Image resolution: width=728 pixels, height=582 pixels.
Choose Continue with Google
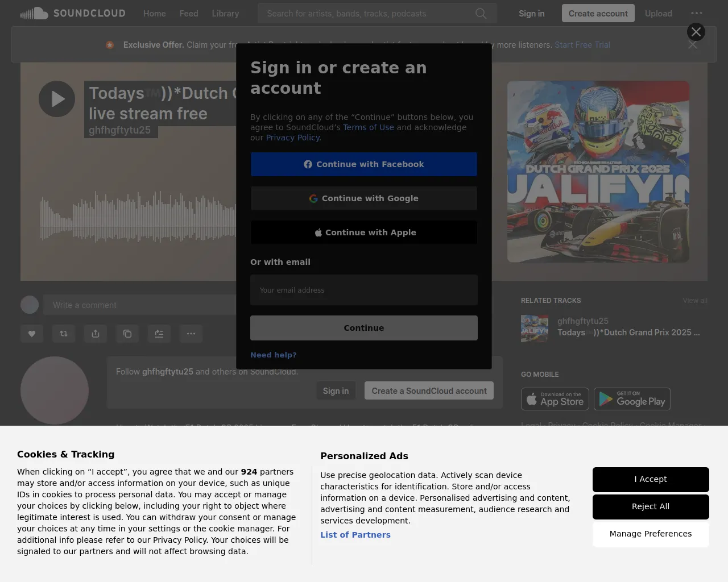364,198
